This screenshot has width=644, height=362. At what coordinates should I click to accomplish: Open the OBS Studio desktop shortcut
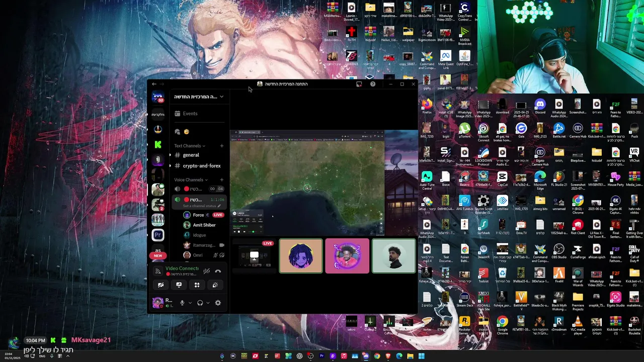click(x=559, y=251)
